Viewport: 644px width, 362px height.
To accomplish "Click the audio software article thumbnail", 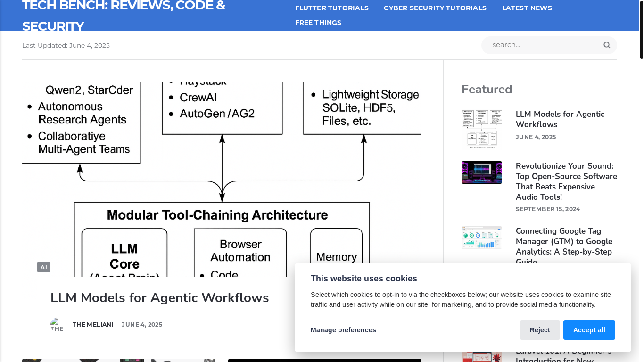I will [482, 173].
